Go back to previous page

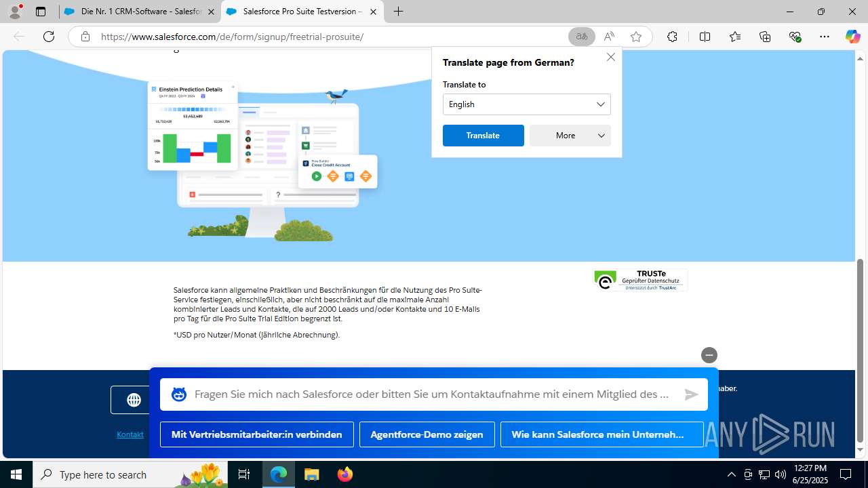19,37
